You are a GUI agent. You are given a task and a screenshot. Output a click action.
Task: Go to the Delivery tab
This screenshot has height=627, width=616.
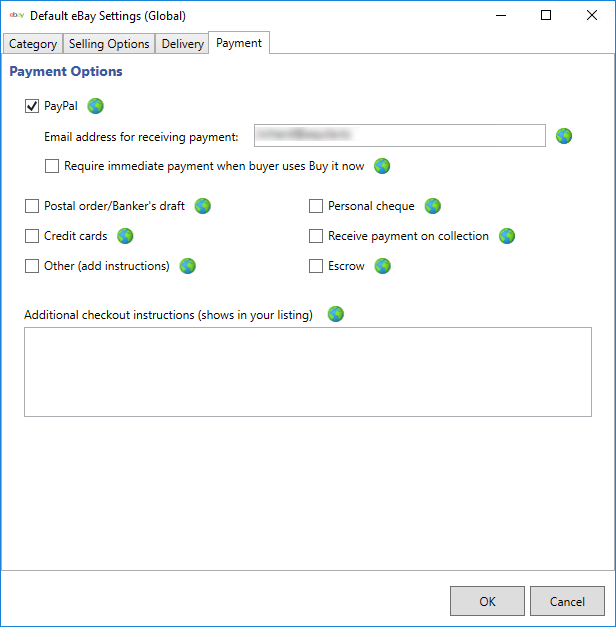(x=182, y=44)
